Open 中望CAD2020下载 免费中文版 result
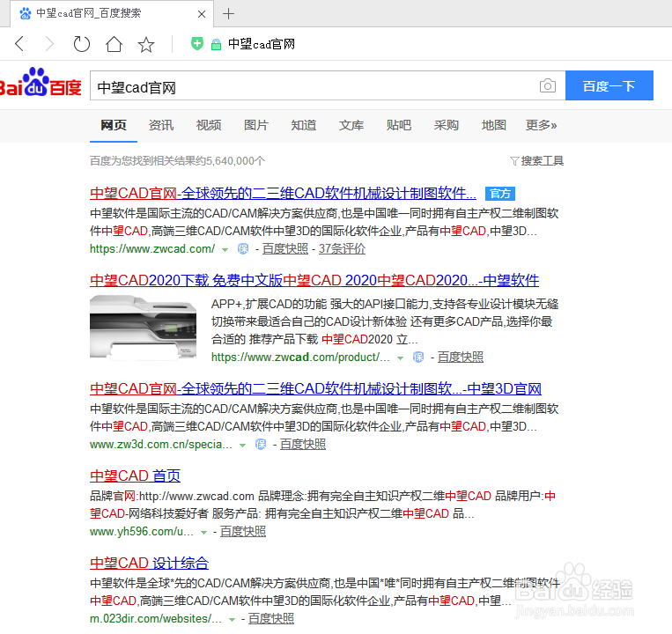 pyautogui.click(x=314, y=281)
